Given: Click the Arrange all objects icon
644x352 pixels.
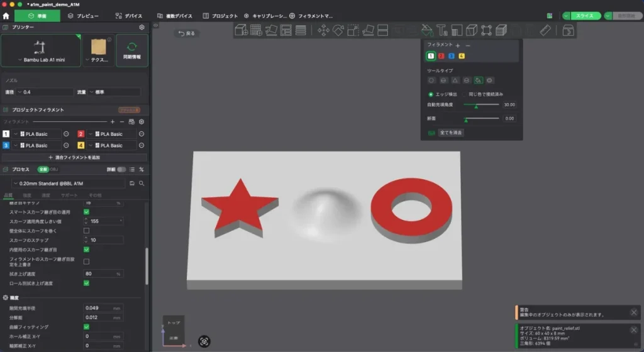Looking at the screenshot, I should (286, 30).
